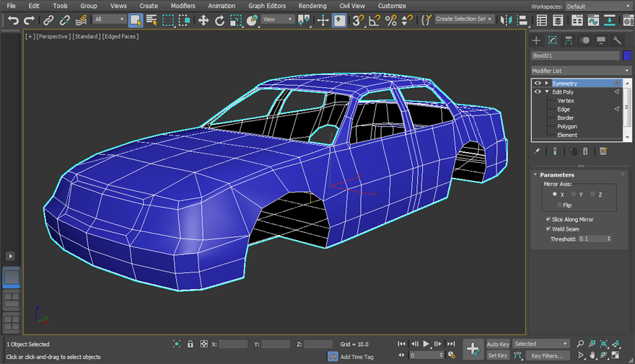Select the Rotate transform tool
The image size is (635, 364).
point(219,20)
